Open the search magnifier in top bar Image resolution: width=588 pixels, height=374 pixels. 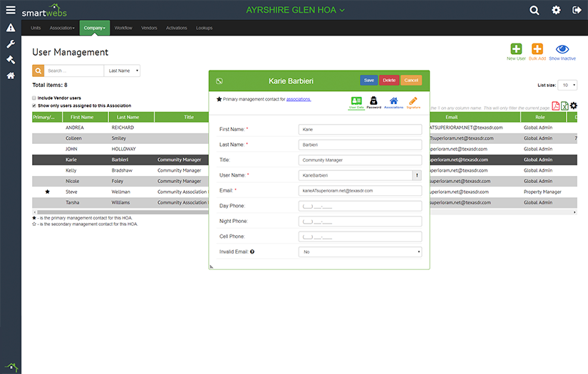534,10
